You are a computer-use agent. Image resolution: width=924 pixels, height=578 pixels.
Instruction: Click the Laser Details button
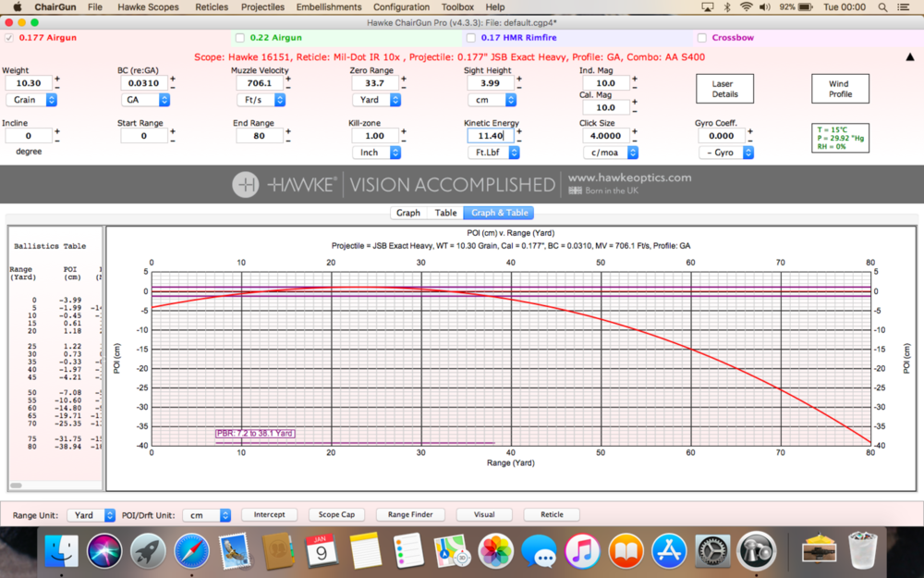pyautogui.click(x=724, y=89)
